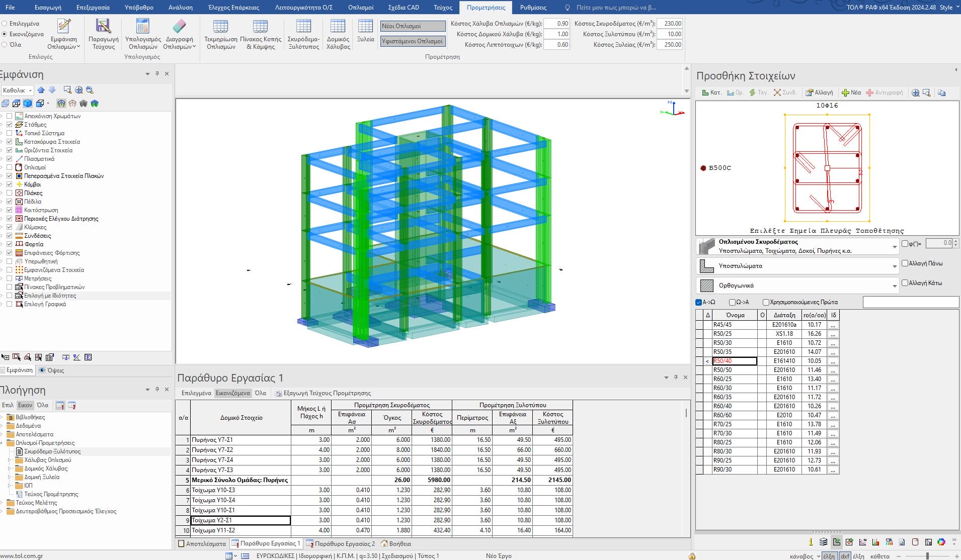Click the Δομικός Χάλυβας ribbon icon
Image resolution: width=961 pixels, height=560 pixels.
[x=338, y=27]
